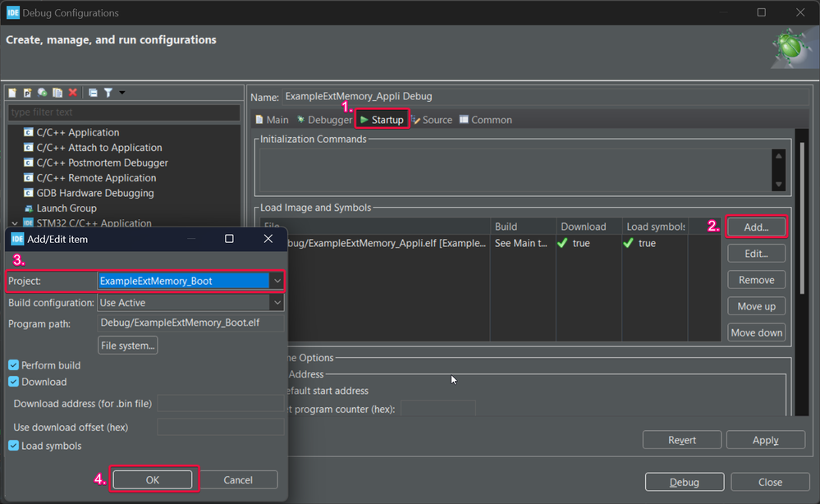Click the Export launch configuration icon
This screenshot has height=504, width=820.
click(x=43, y=93)
